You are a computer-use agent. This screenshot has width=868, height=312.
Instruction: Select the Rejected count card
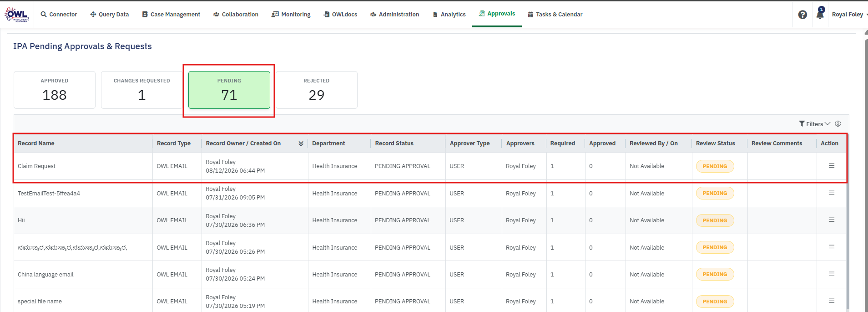pyautogui.click(x=317, y=90)
